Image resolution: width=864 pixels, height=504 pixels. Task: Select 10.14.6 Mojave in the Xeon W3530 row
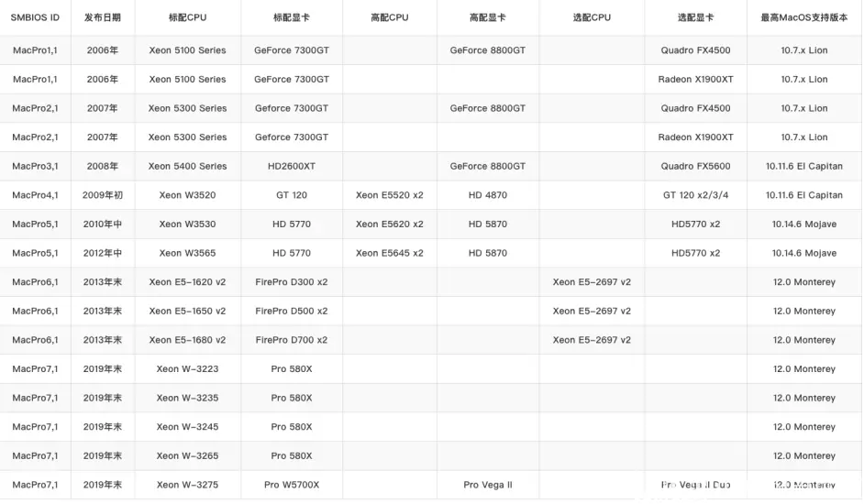point(804,225)
